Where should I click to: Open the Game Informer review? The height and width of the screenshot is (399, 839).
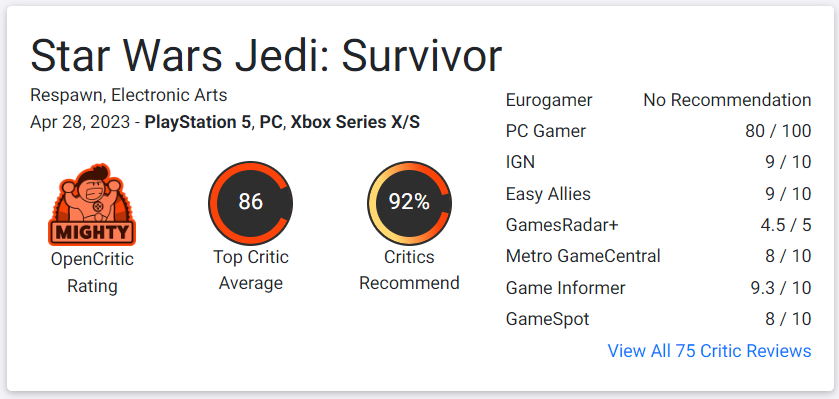pos(658,288)
